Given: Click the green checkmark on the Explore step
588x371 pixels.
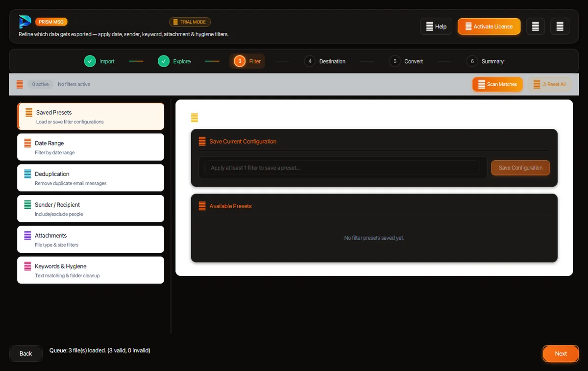Looking at the screenshot, I should pos(164,61).
